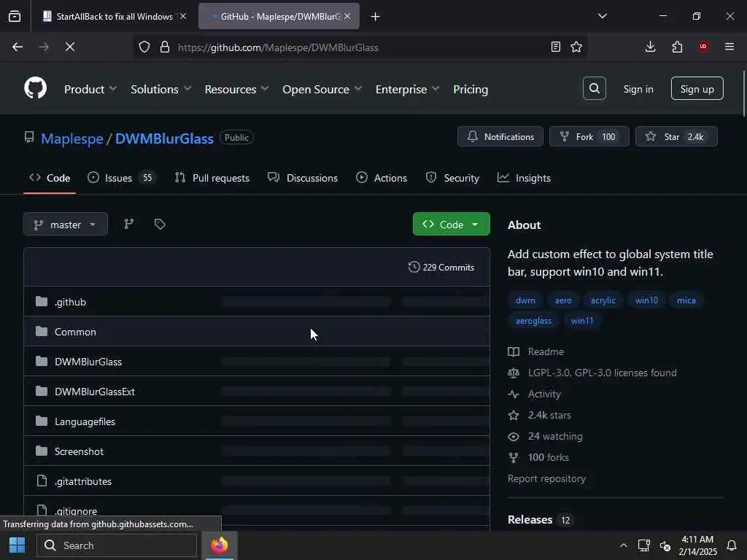The width and height of the screenshot is (747, 560).
Task: Click the padlock site information icon
Action: [165, 47]
